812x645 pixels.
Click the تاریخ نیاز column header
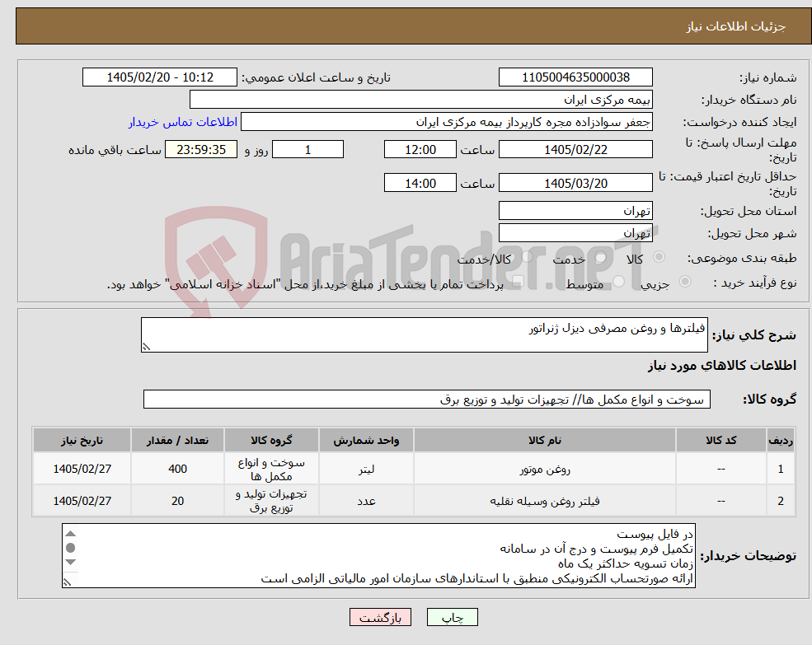click(82, 440)
